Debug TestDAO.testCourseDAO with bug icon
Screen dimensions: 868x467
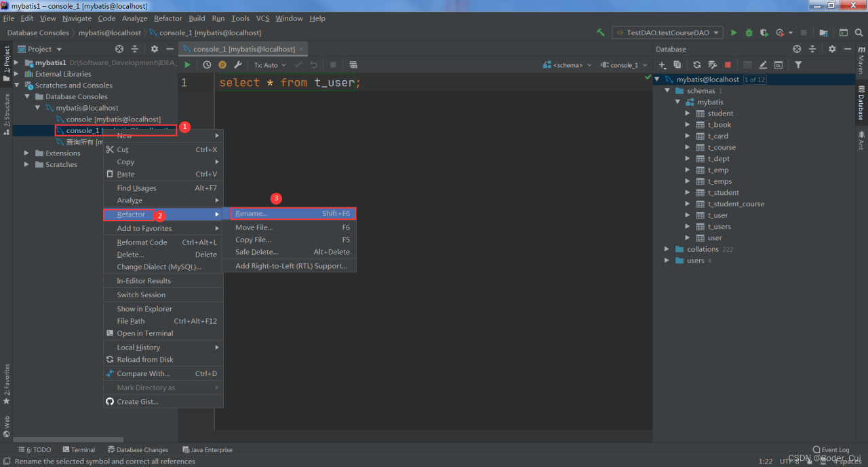click(749, 33)
